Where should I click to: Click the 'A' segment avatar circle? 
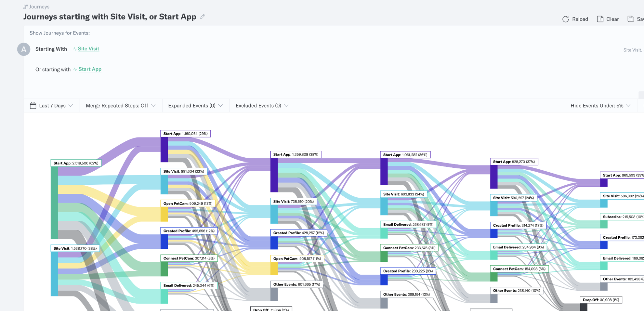[24, 49]
